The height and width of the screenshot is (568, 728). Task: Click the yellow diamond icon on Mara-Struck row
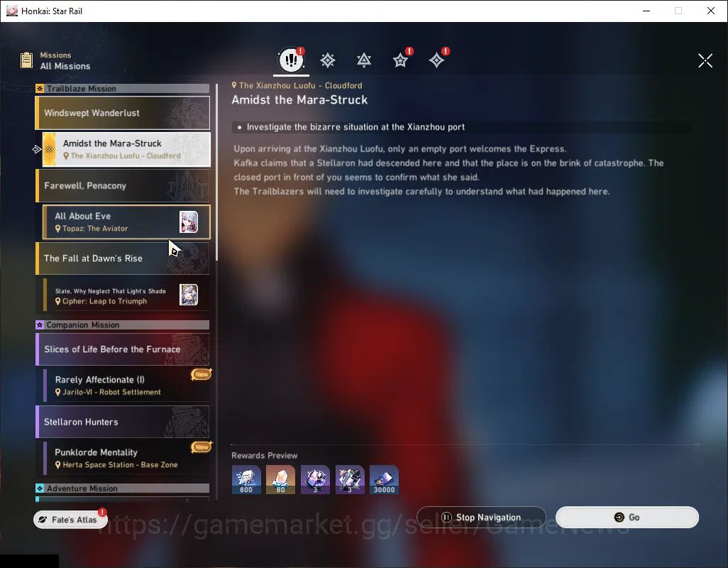pos(49,149)
